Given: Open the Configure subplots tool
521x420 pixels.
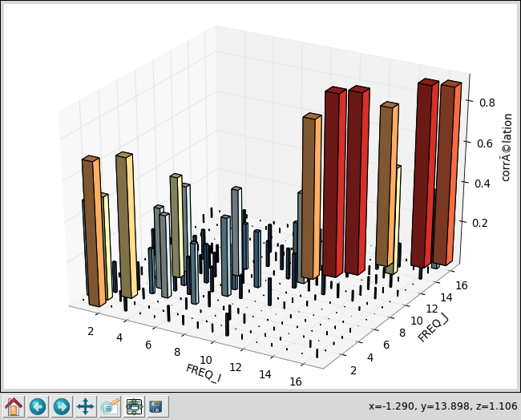Looking at the screenshot, I should (x=134, y=406).
